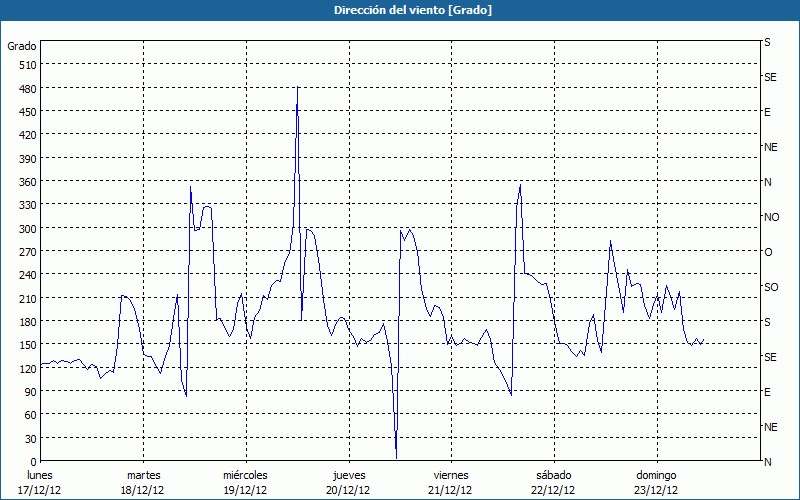The image size is (800, 500).
Task: Click the chart title 'Dirección del viento [Grado]'
Action: click(x=399, y=10)
